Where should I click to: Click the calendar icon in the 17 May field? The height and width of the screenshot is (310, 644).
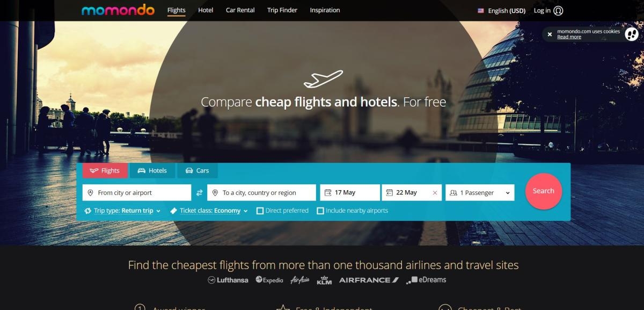click(328, 192)
